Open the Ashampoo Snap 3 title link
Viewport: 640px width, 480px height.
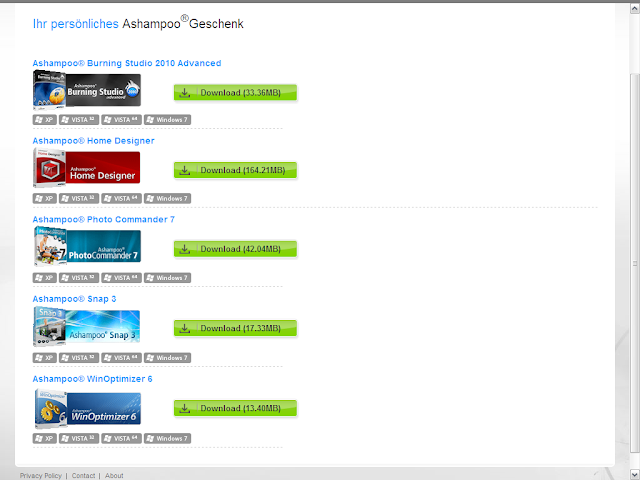click(74, 299)
